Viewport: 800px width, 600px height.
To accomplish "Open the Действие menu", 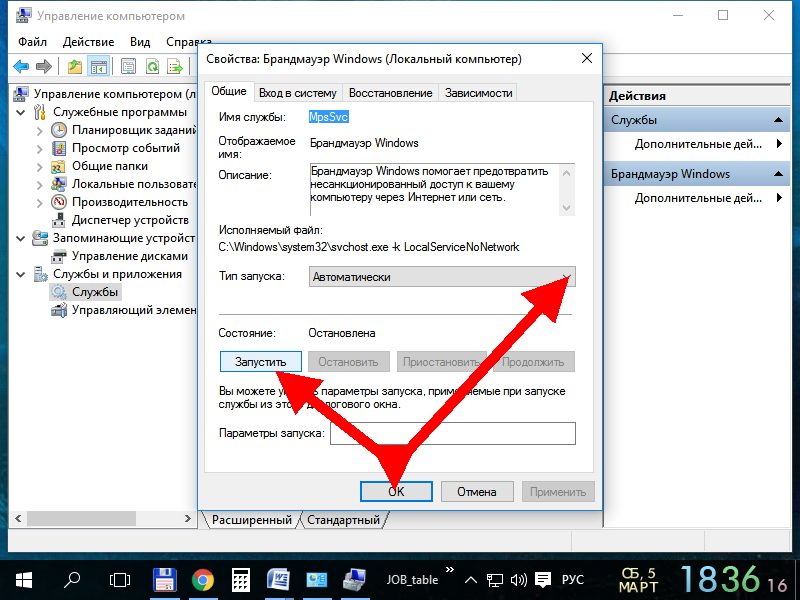I will 89,42.
